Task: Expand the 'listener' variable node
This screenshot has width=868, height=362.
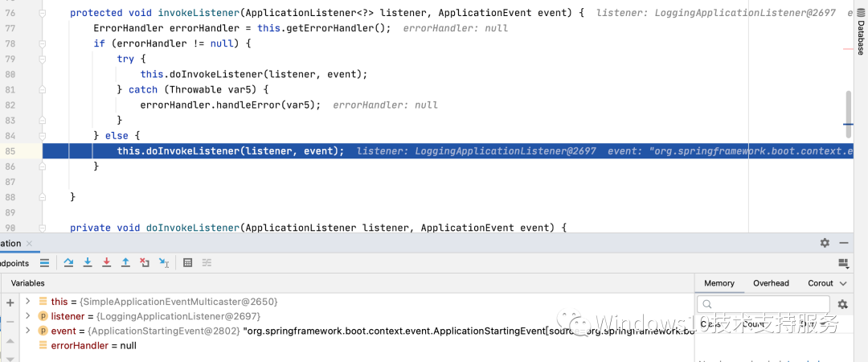Action: 27,316
